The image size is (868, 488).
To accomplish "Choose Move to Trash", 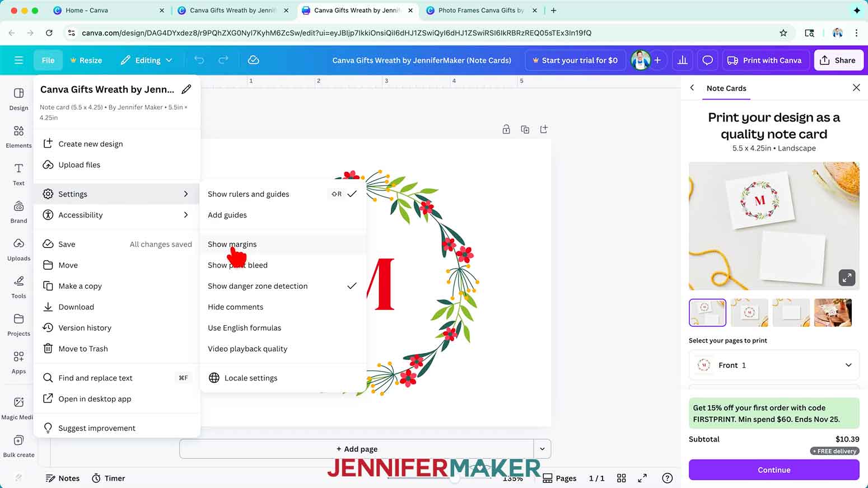I will (116, 349).
